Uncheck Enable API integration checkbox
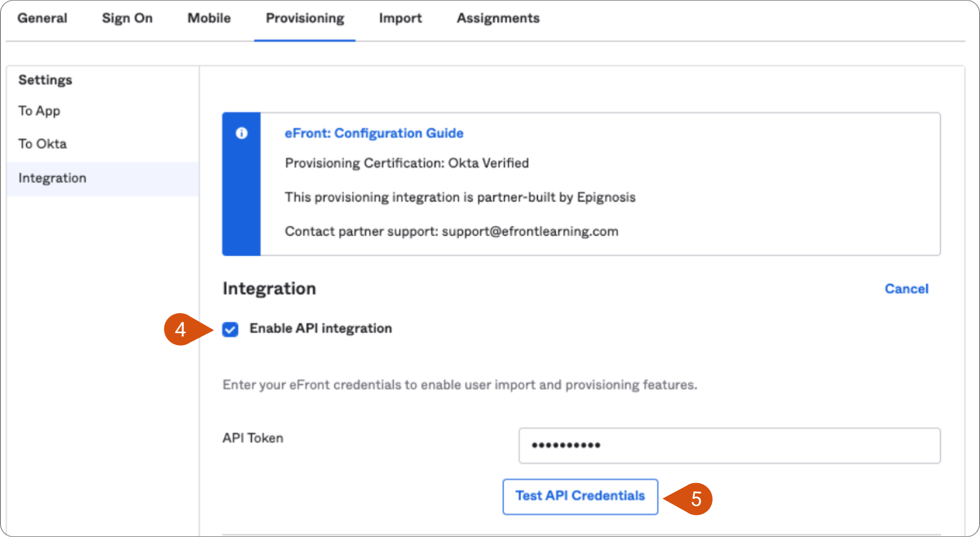The width and height of the screenshot is (980, 537). click(x=230, y=329)
